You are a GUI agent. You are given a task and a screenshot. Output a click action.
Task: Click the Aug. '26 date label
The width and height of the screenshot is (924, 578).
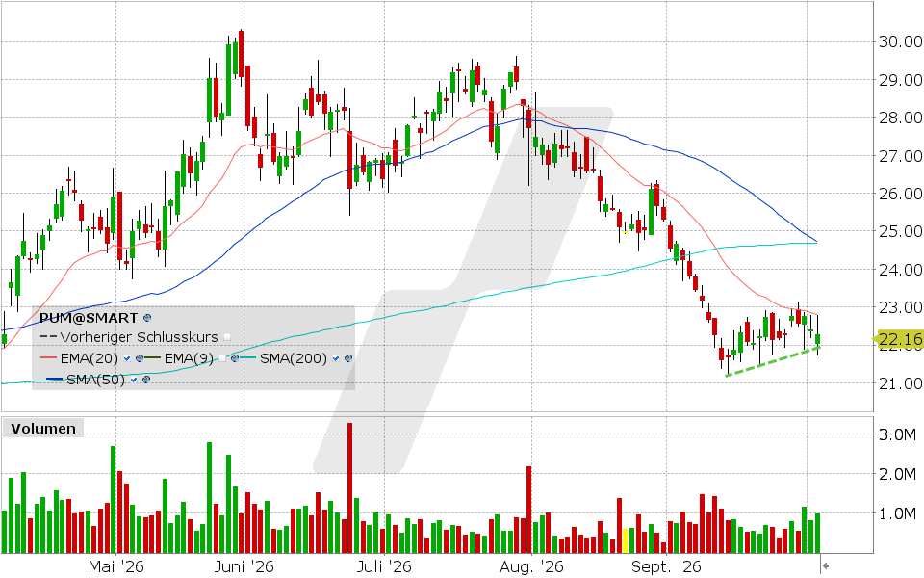531,566
